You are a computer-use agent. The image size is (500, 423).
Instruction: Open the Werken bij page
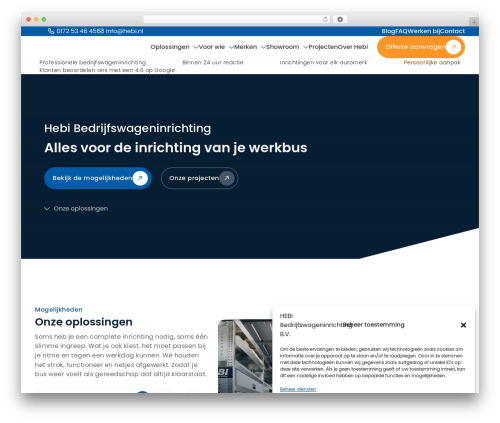click(424, 31)
